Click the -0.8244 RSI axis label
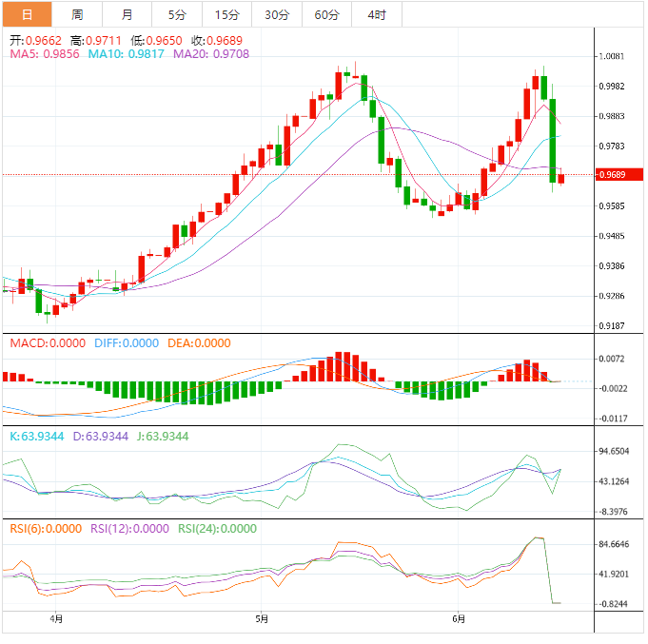Screen dimensions: 648x644 [x=613, y=604]
